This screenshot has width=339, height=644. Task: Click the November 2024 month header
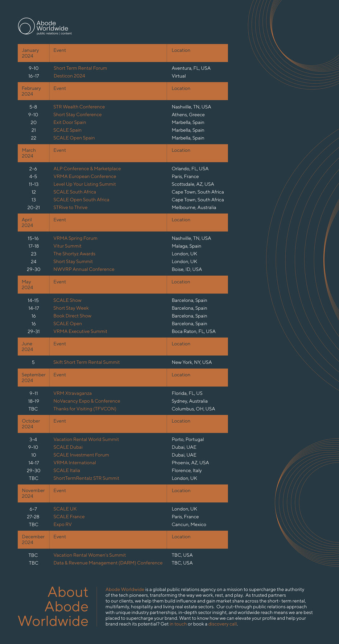point(33,493)
